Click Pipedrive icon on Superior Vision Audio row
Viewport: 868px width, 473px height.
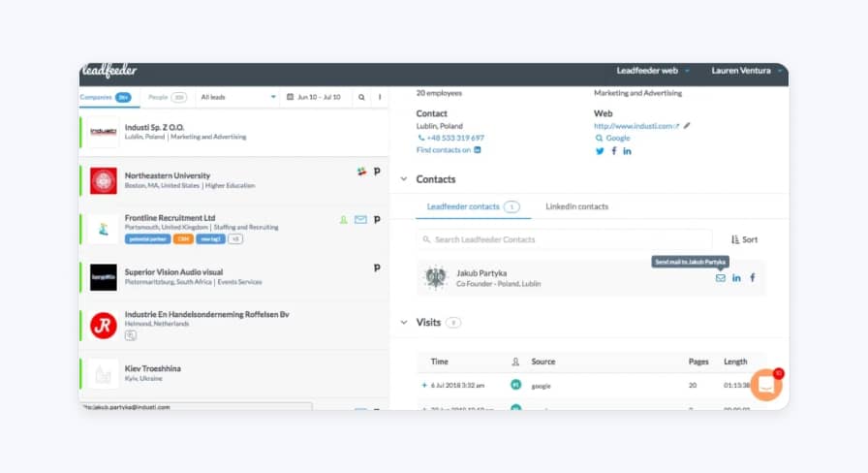click(x=377, y=268)
